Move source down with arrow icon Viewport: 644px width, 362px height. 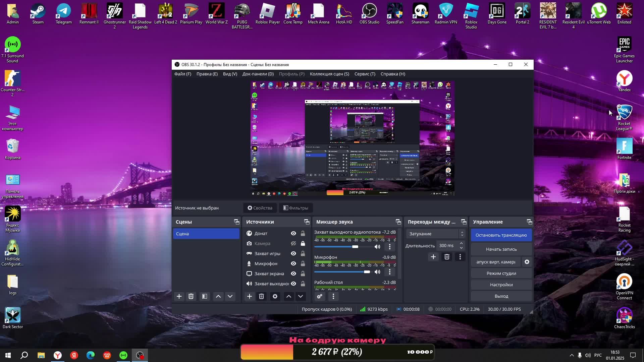301,296
